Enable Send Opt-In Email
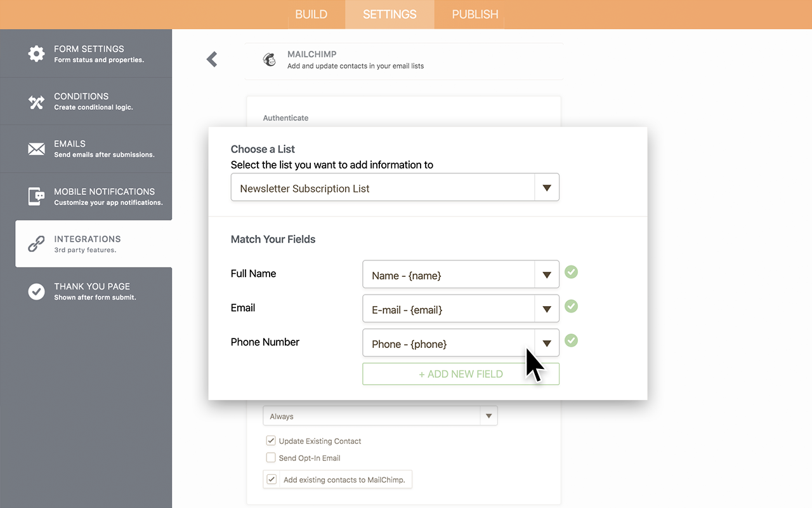 point(271,457)
